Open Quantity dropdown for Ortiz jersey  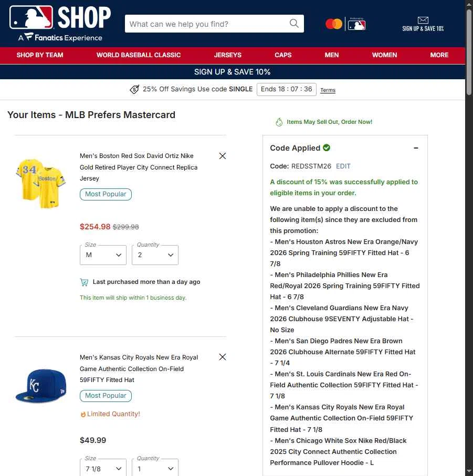[x=155, y=255]
